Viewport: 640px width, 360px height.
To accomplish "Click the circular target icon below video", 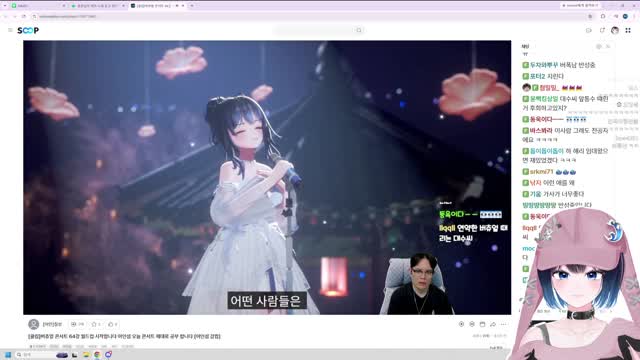I will 461,324.
